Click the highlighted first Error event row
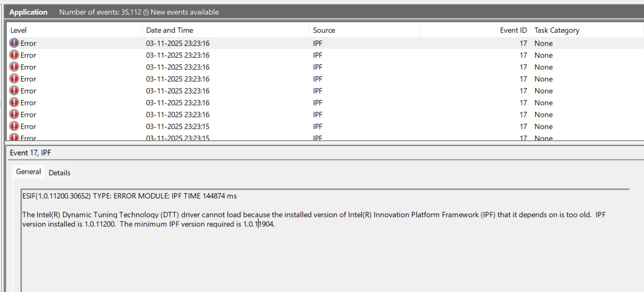Viewport: 644px width, 292px height. (x=325, y=43)
